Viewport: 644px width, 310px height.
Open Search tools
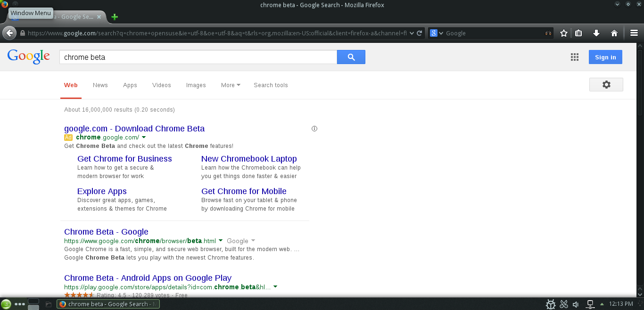(x=271, y=85)
